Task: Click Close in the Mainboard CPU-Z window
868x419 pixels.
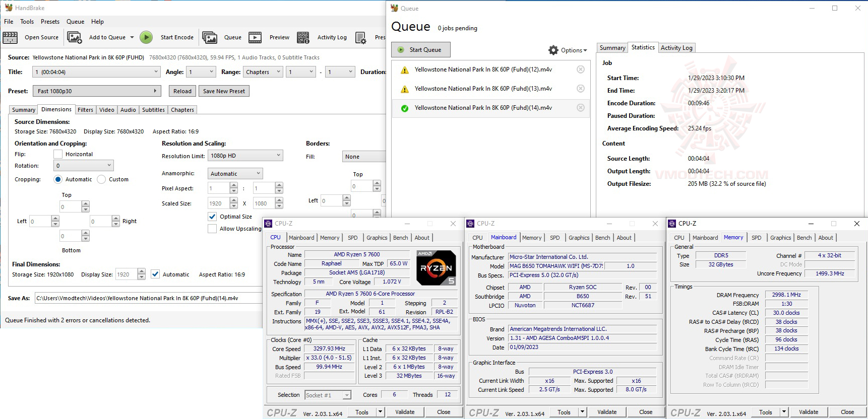Action: (646, 412)
